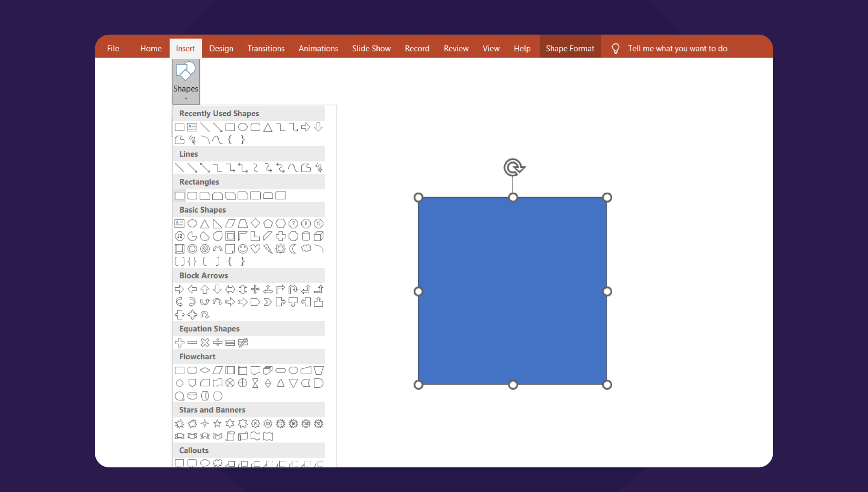Choose the Flowchart Decision diamond shape
Image resolution: width=868 pixels, height=492 pixels.
click(x=205, y=370)
